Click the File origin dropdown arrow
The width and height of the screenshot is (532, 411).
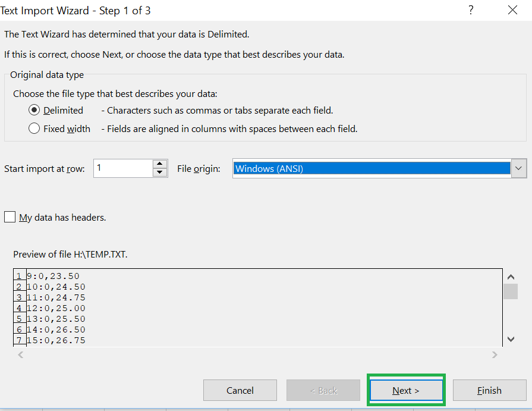[518, 168]
